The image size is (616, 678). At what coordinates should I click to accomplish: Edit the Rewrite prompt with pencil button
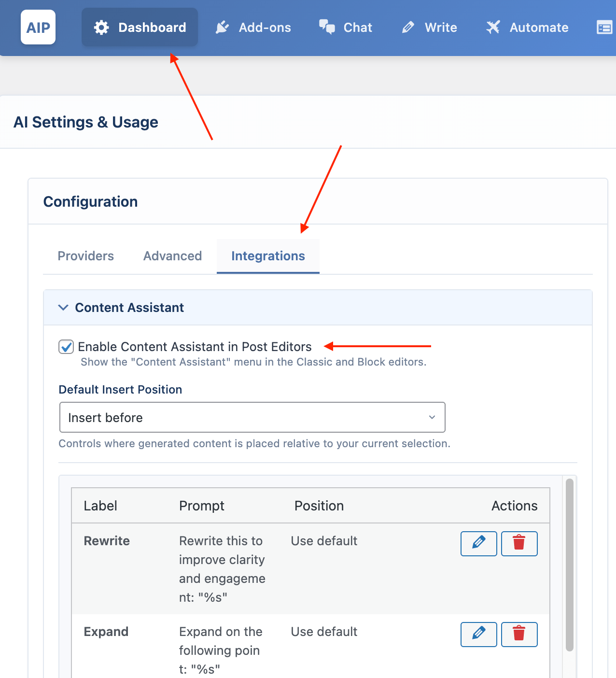(x=478, y=543)
